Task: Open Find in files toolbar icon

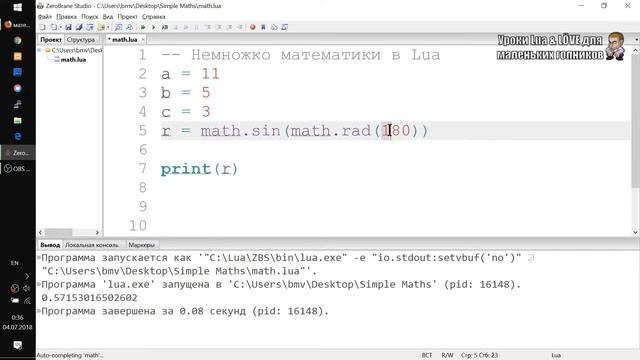Action: click(129, 27)
